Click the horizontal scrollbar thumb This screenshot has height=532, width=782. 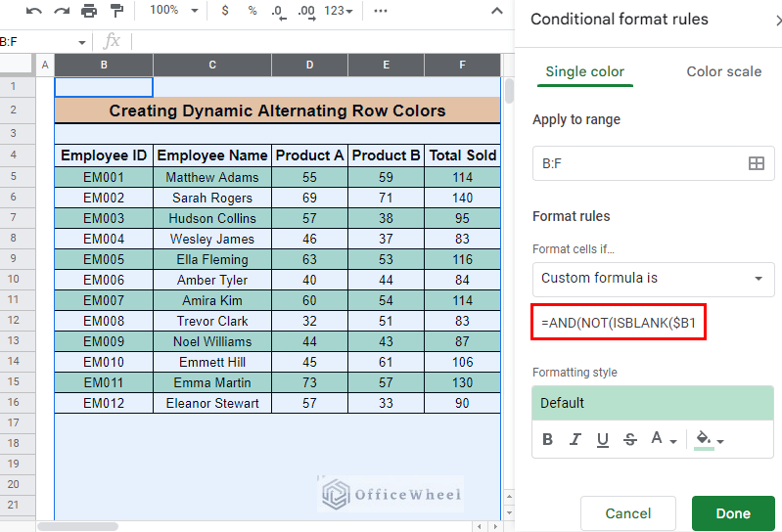pyautogui.click(x=77, y=526)
